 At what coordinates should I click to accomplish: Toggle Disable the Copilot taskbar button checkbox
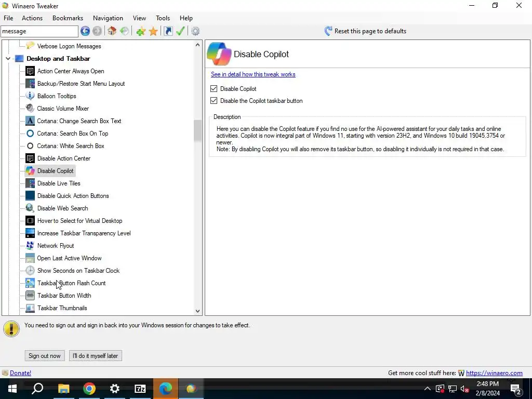tap(214, 101)
